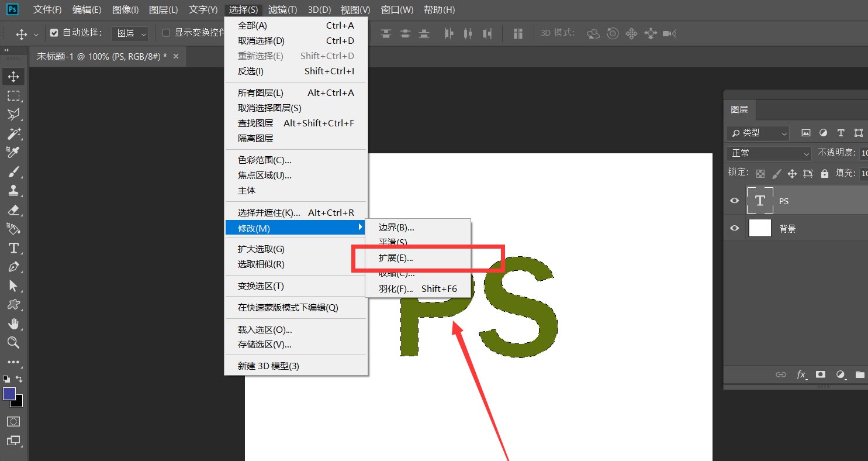Click the foreground color swatch
The height and width of the screenshot is (461, 868).
(9, 394)
